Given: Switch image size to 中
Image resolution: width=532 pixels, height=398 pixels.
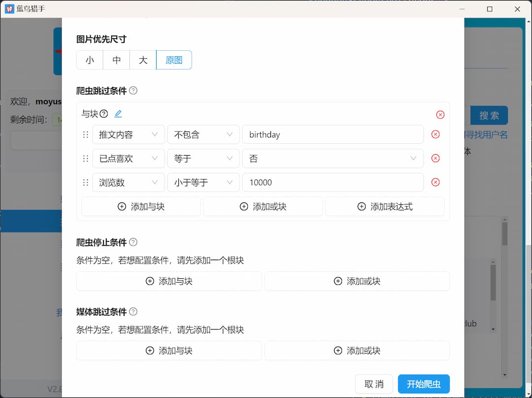Looking at the screenshot, I should click(116, 60).
